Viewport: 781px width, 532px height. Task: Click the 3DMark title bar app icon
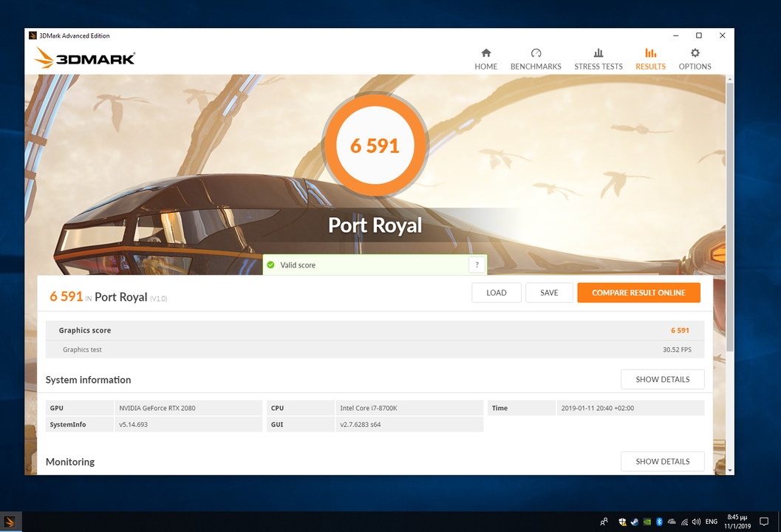(x=33, y=35)
